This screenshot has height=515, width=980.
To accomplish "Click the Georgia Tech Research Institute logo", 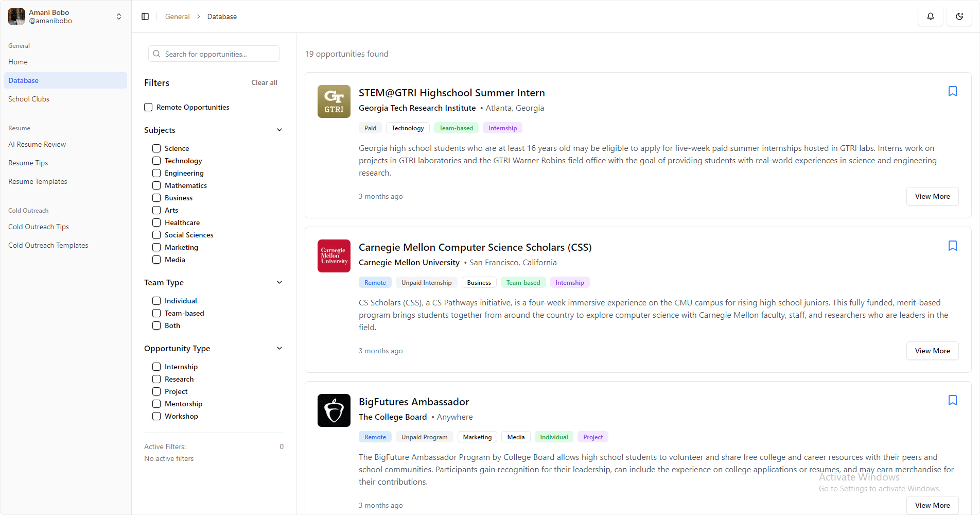I will pos(334,101).
